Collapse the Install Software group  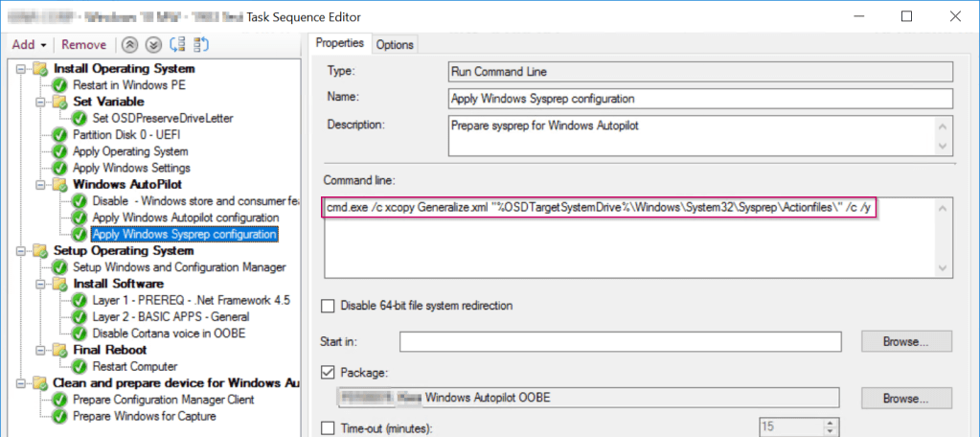(x=41, y=284)
